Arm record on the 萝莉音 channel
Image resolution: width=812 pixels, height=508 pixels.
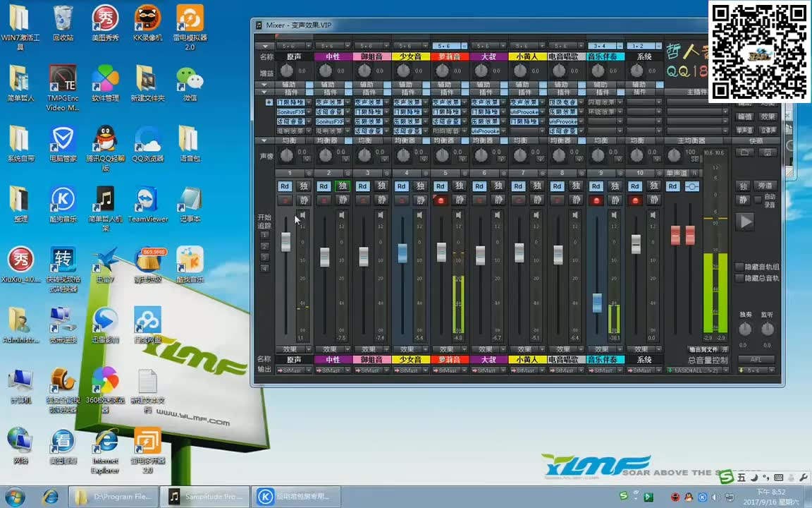point(441,200)
